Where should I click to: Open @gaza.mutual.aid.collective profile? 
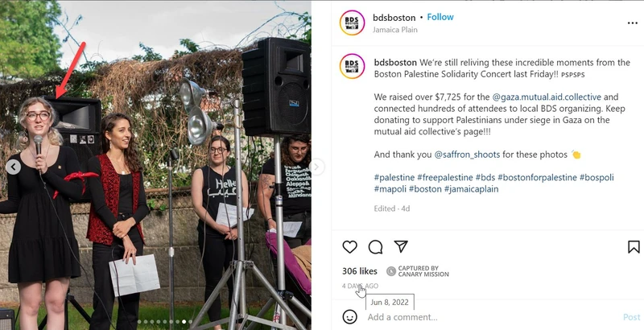547,97
